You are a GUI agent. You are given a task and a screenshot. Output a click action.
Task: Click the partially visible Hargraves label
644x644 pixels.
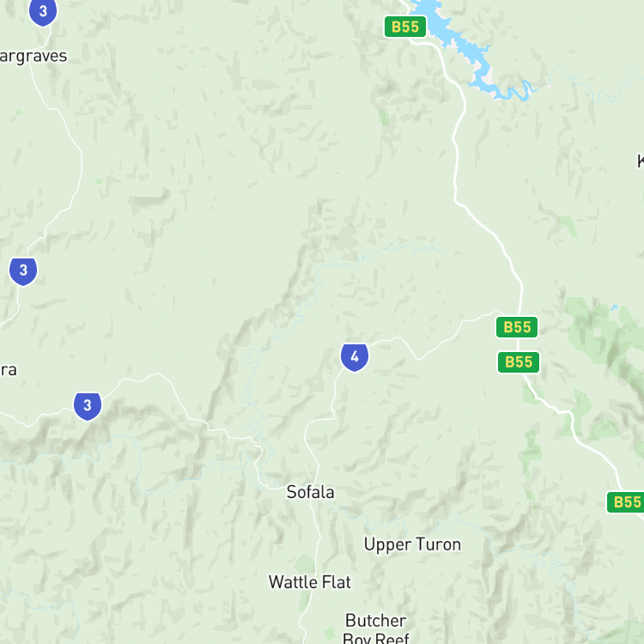pyautogui.click(x=33, y=57)
